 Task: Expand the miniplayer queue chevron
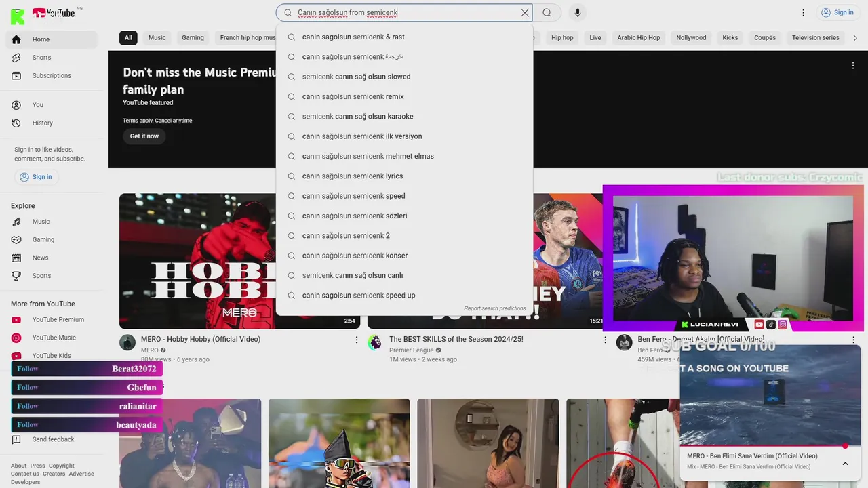pos(845,464)
